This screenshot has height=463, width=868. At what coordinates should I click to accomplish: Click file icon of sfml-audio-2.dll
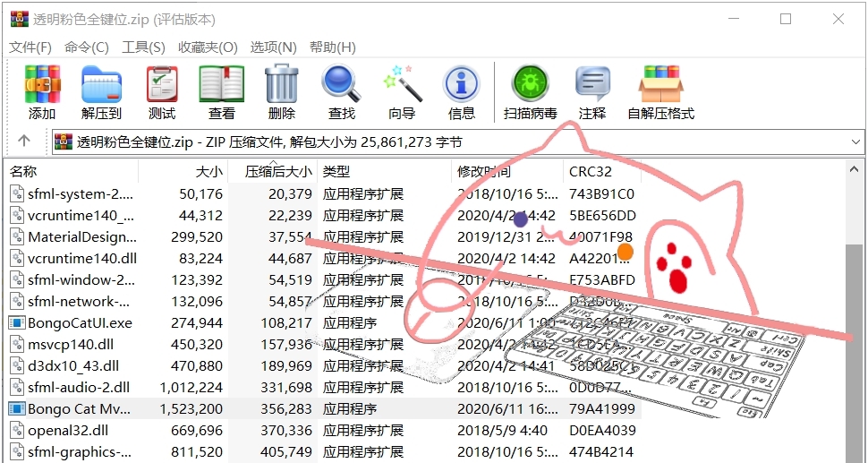[x=18, y=387]
